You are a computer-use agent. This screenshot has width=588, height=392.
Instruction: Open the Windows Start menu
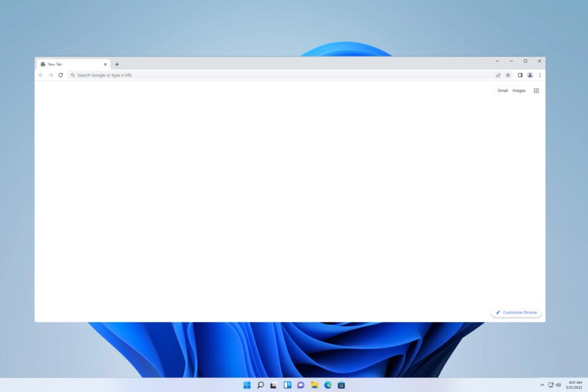point(247,385)
